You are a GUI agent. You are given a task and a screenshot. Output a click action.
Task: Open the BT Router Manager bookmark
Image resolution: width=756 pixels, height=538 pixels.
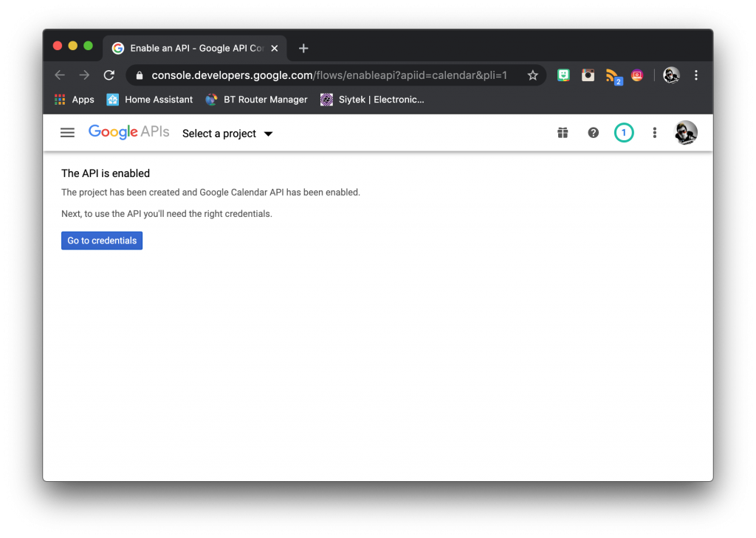pos(256,100)
